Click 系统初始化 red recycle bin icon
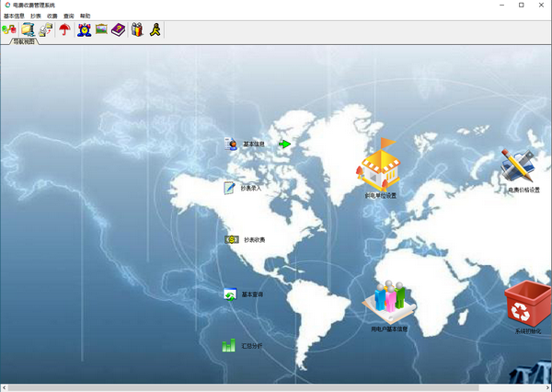 tap(527, 305)
